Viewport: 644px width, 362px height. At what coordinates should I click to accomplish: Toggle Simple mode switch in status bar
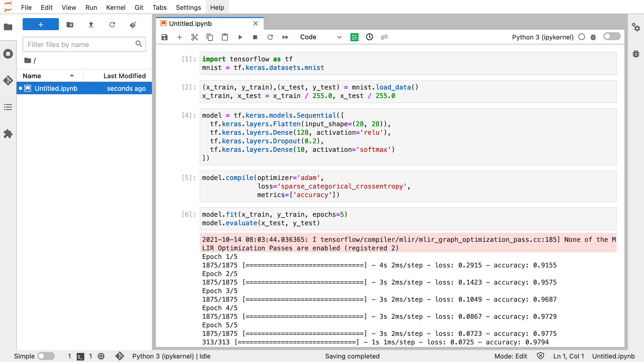point(46,356)
